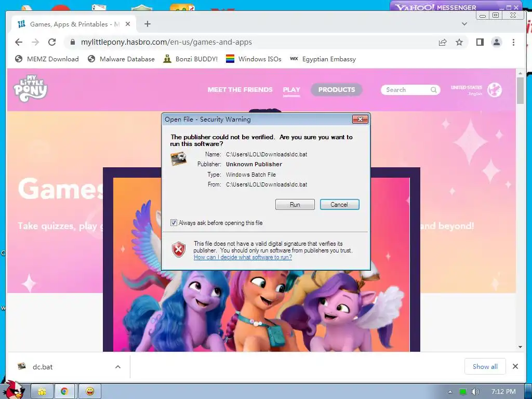Open the Malware Database bookmark
This screenshot has width=532, height=399.
pyautogui.click(x=121, y=59)
